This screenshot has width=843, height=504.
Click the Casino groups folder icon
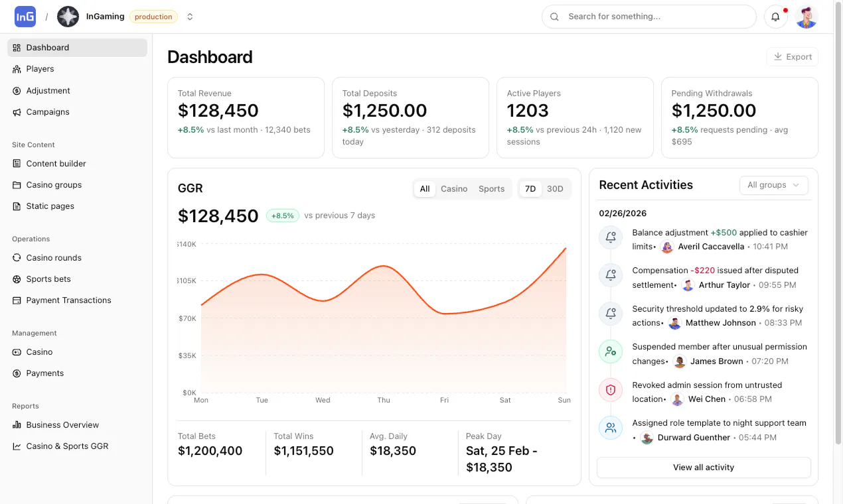(x=17, y=185)
